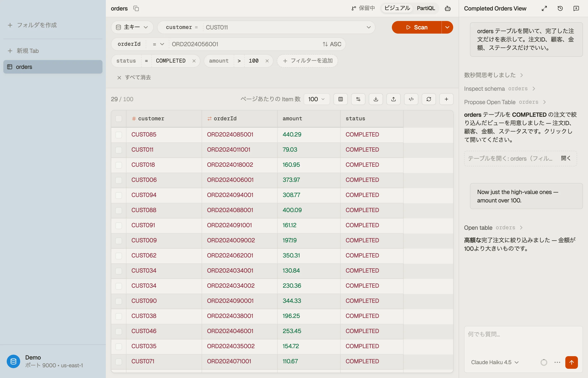Expand the Completed Orders View chat panel
The width and height of the screenshot is (588, 378).
pos(544,8)
